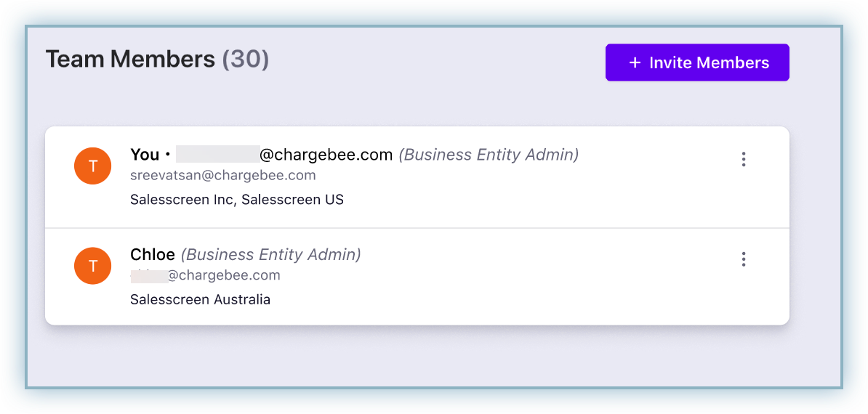Click Chloe's Business Entity Admin role label
868x414 pixels.
(270, 254)
